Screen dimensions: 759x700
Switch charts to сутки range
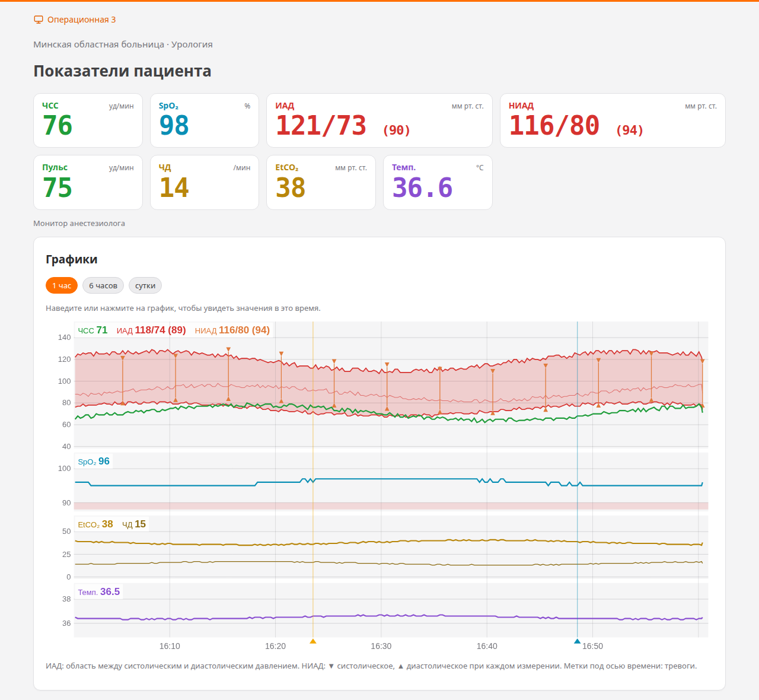point(145,285)
